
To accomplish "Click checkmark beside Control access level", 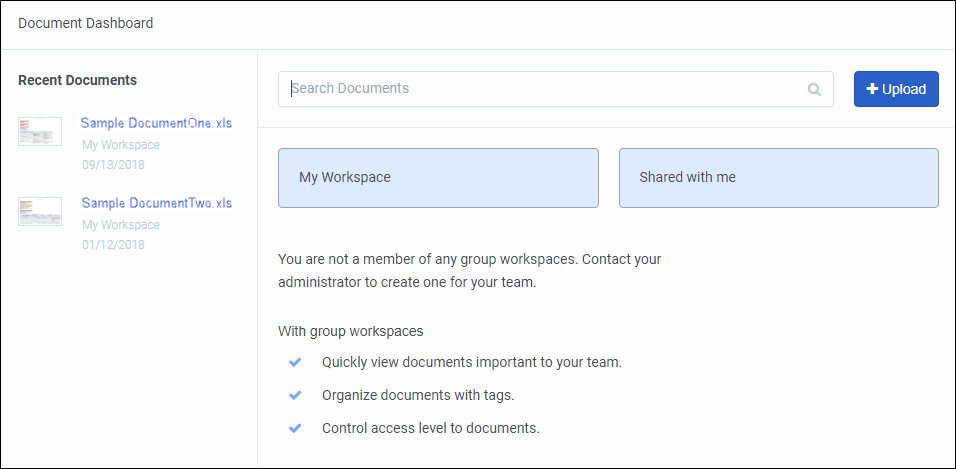I will click(295, 428).
